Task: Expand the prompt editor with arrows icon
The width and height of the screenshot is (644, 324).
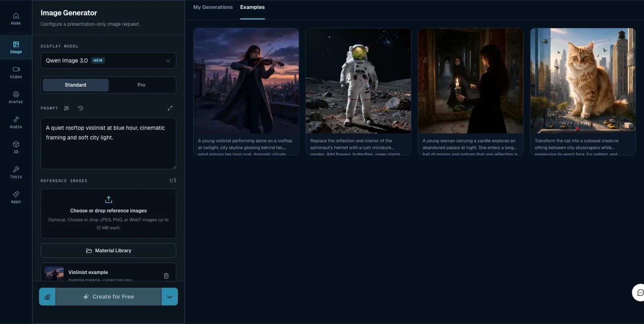Action: [x=170, y=108]
